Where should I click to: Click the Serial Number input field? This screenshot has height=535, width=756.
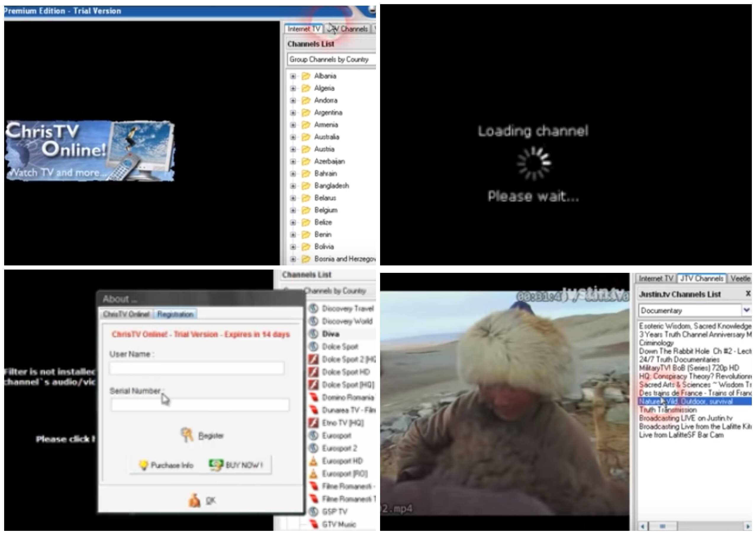pos(200,405)
